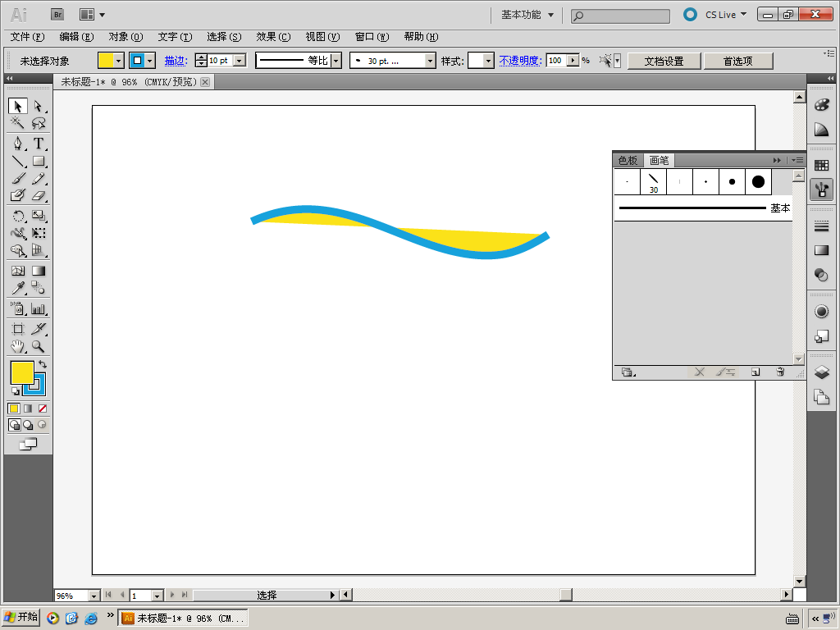The width and height of the screenshot is (840, 630).
Task: Click the 描边 link
Action: click(x=176, y=61)
